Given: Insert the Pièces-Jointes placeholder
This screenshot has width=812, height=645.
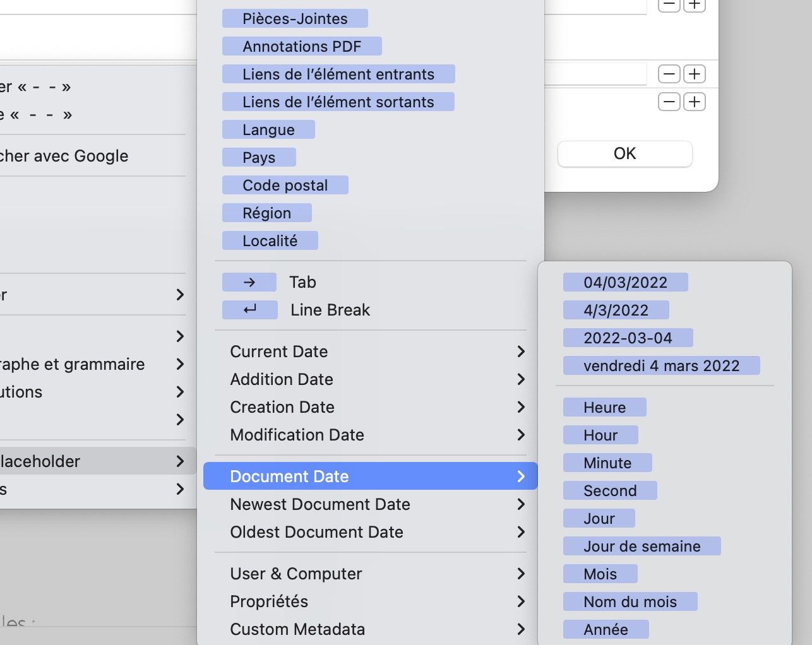Looking at the screenshot, I should (x=295, y=18).
